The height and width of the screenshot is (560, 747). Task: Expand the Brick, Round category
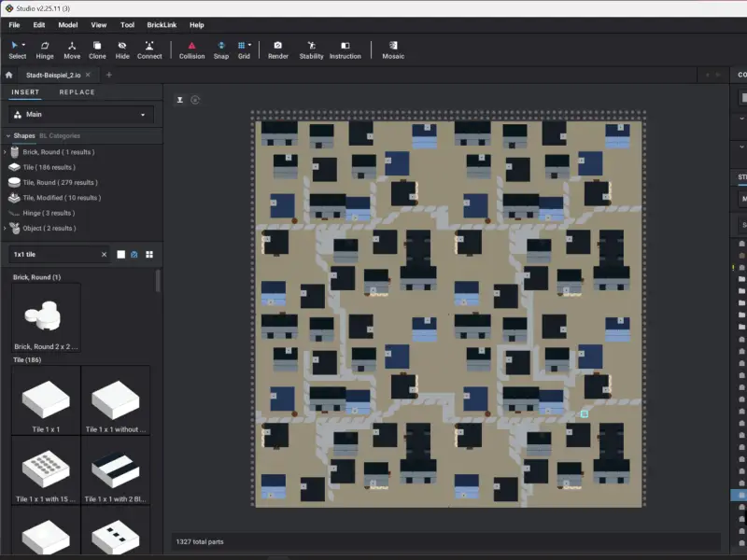(x=5, y=152)
